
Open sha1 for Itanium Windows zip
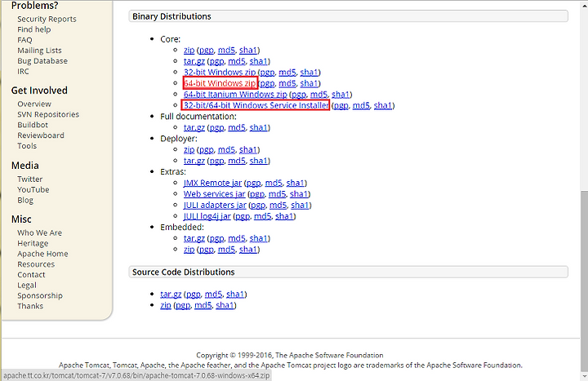(341, 94)
